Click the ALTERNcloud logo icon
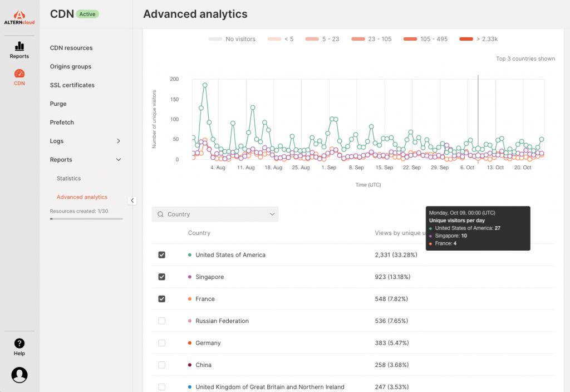 [19, 14]
